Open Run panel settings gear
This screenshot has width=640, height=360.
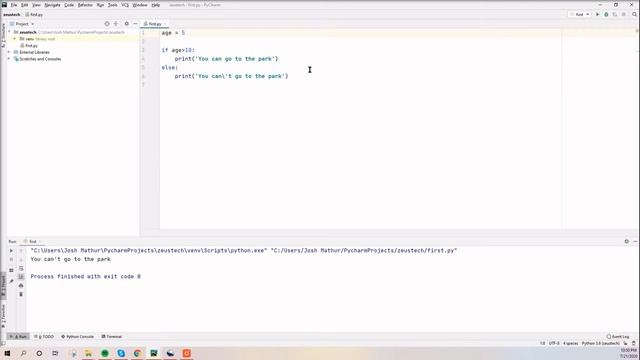(x=627, y=241)
